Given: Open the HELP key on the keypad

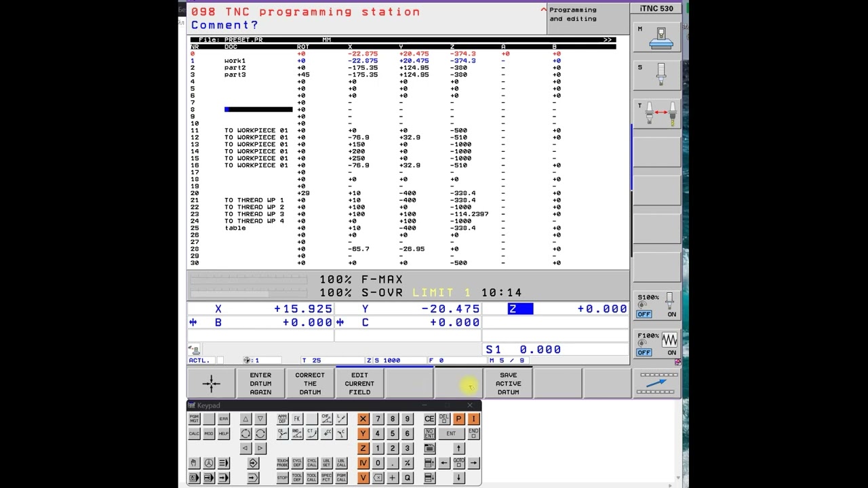Looking at the screenshot, I should pyautogui.click(x=224, y=434).
